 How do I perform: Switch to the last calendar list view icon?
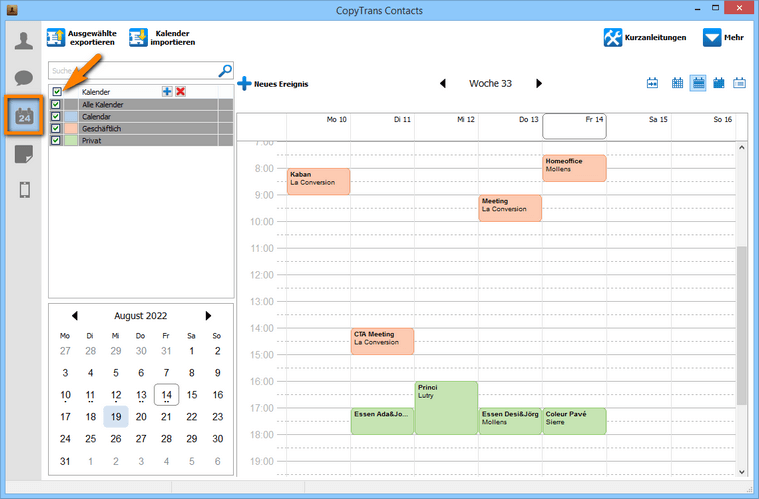tap(739, 83)
